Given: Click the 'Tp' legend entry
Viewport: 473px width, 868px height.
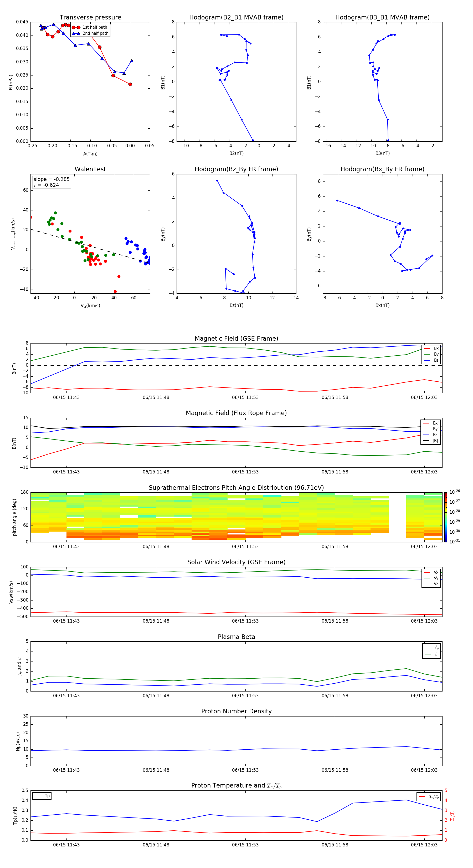Looking at the screenshot, I should 42,796.
